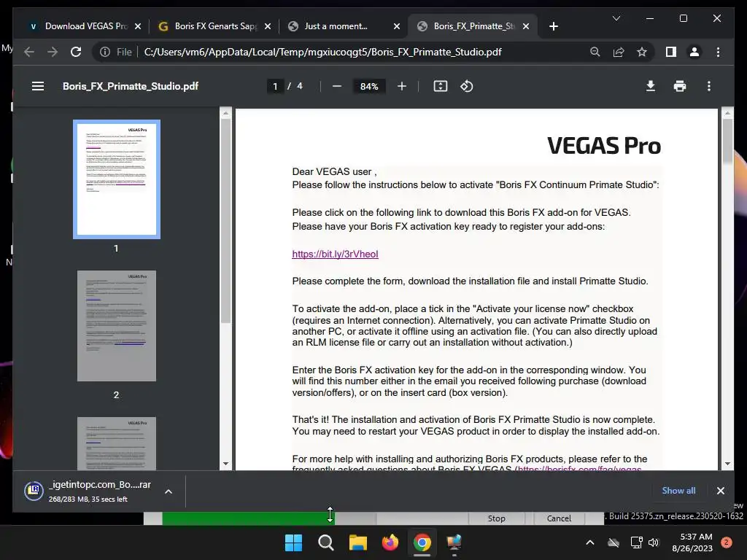Select page 1 thumbnail
Viewport: 747px width, 560px height.
coord(117,179)
